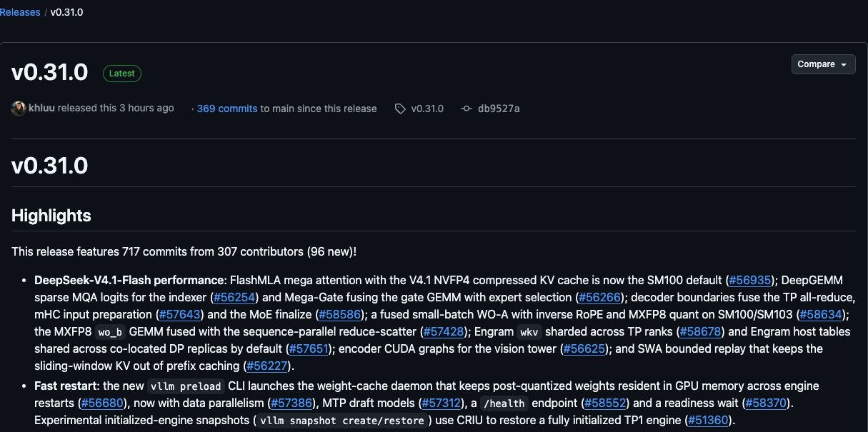Screen dimensions: 868x432
Task: Open the #57386 data parallelism link
Action: (293, 403)
